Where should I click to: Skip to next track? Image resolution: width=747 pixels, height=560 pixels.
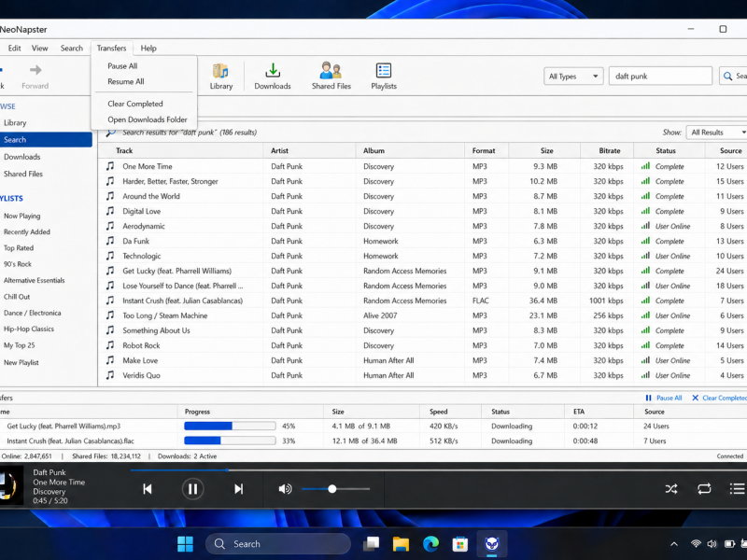tap(239, 489)
